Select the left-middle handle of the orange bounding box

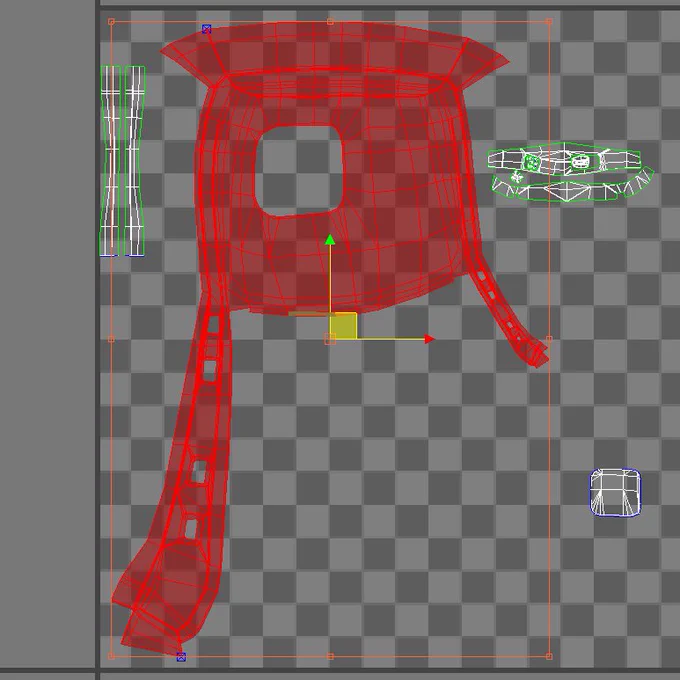click(x=111, y=339)
